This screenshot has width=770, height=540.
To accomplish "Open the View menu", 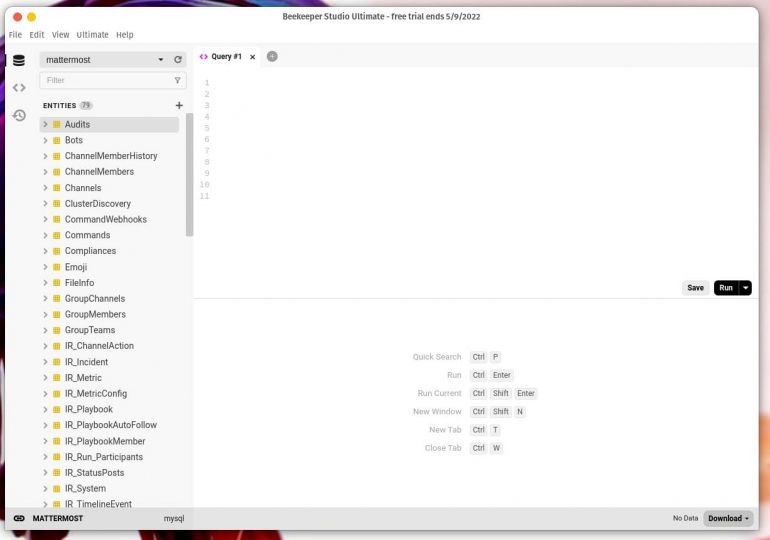I will tap(60, 35).
